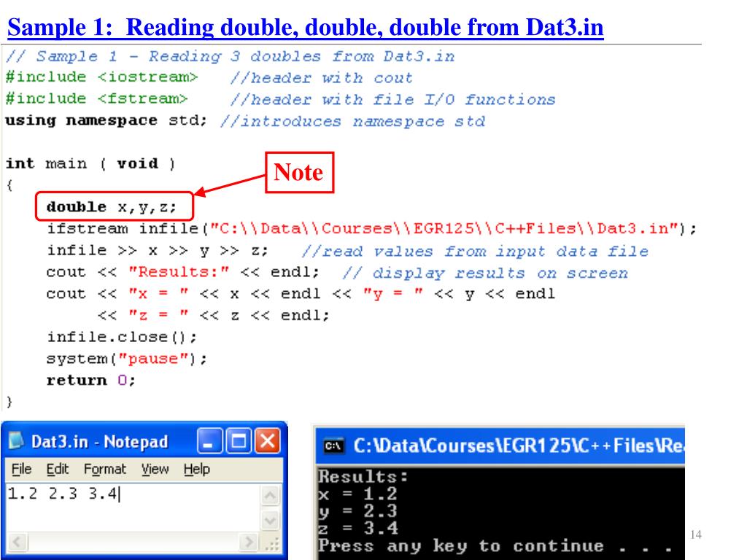747x560 pixels.
Task: Click 'y = 2.3' in console output
Action: (x=357, y=511)
